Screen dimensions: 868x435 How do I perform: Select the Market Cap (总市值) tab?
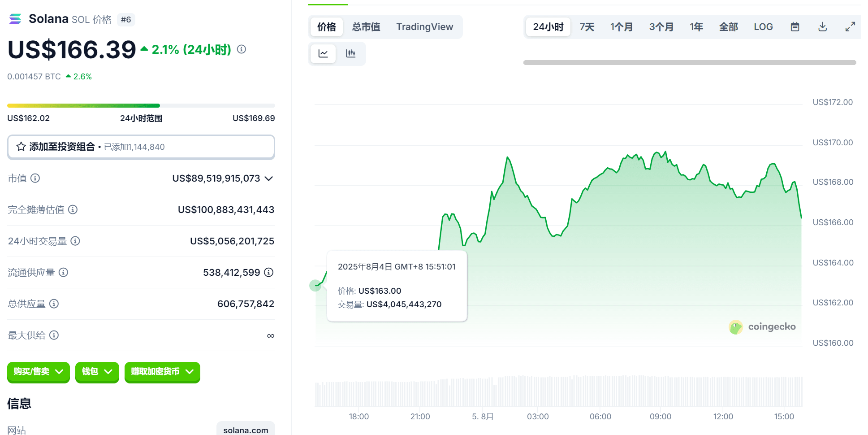[x=366, y=27]
